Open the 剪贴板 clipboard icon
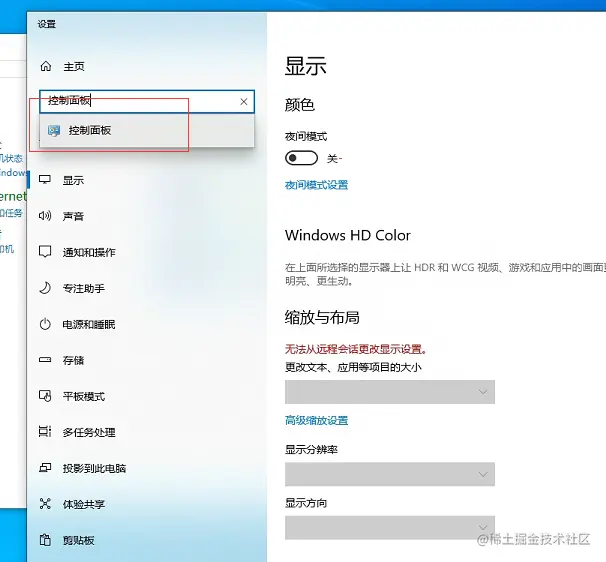 [x=45, y=540]
